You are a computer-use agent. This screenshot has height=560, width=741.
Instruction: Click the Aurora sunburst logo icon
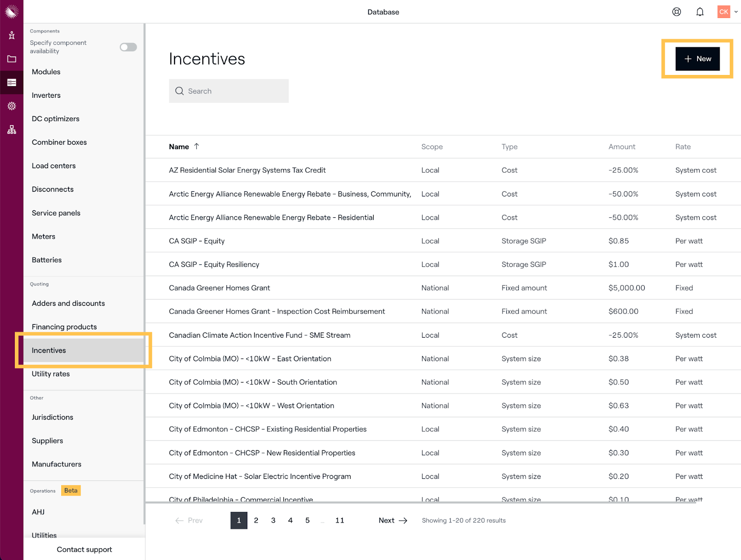[12, 12]
